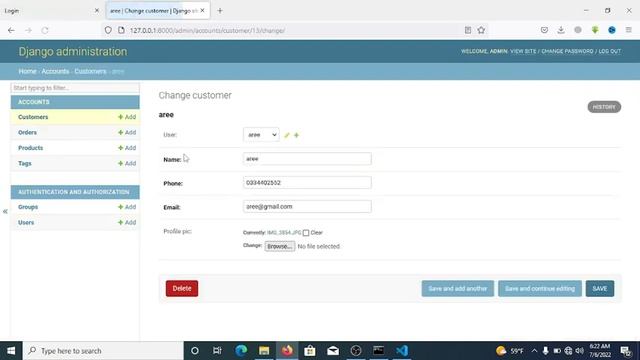
Task: Open Groups in the sidebar
Action: (x=28, y=207)
